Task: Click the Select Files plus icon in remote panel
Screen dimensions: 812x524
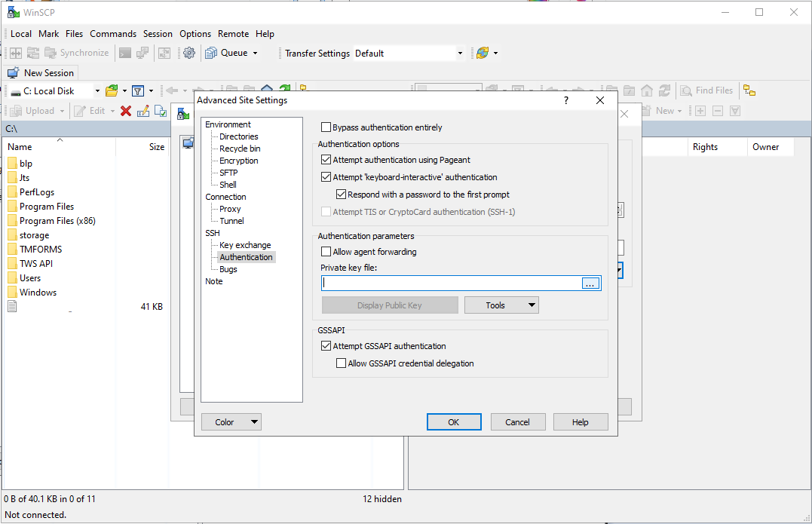Action: click(x=700, y=111)
